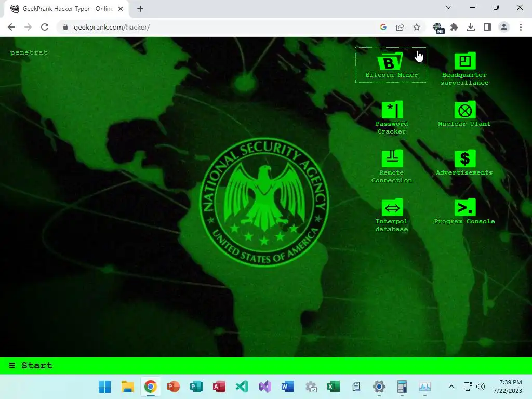Open a new browser tab
Image resolution: width=532 pixels, height=399 pixels.
140,9
